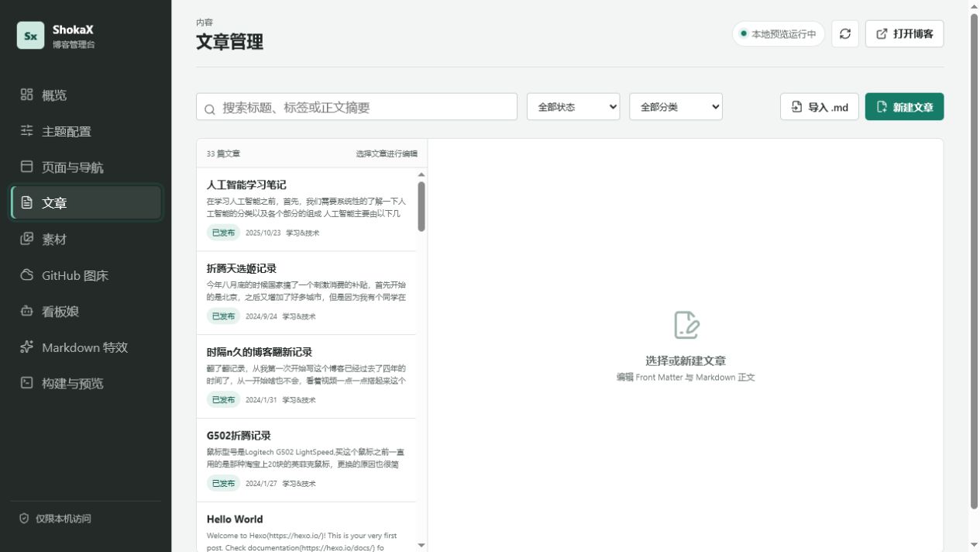Click 已发布 badge on 人工智能学习笔记

pyautogui.click(x=223, y=233)
